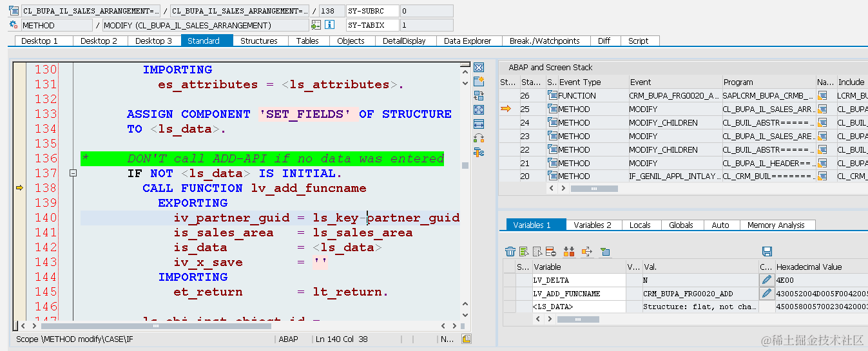Viewport: 868px width, 351px height.
Task: Maximize the editor using the full-screen icon
Action: click(x=479, y=110)
